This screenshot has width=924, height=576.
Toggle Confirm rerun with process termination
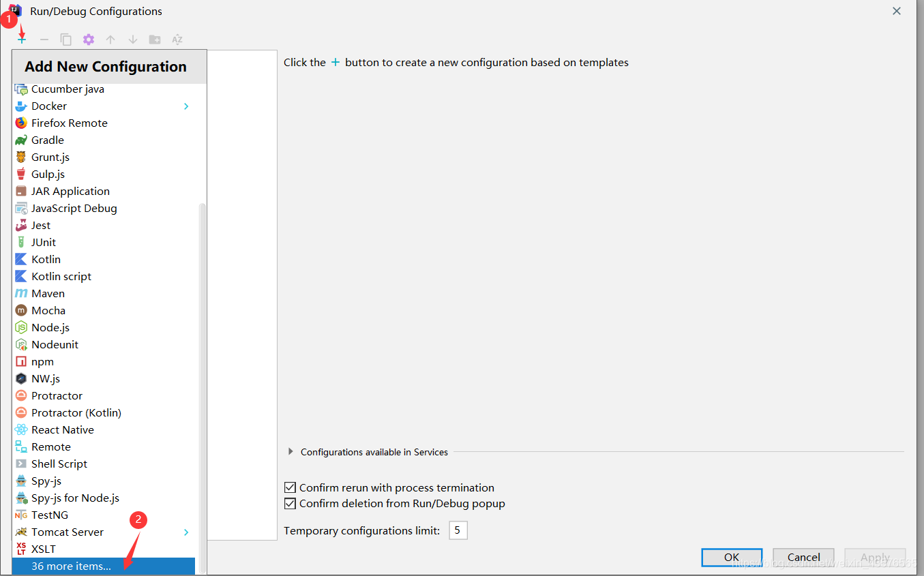pyautogui.click(x=291, y=488)
